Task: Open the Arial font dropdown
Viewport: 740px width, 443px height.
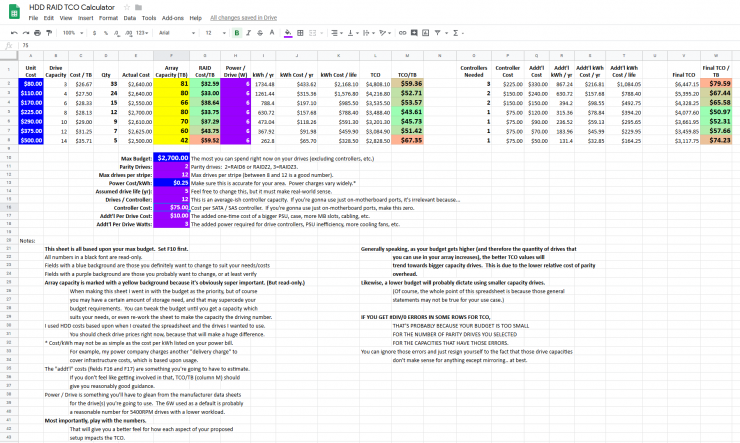Action: [177, 33]
